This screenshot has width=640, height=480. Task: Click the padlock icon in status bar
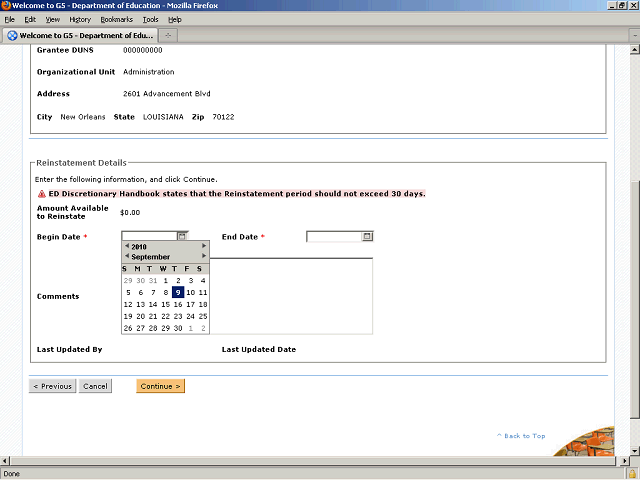coord(632,474)
